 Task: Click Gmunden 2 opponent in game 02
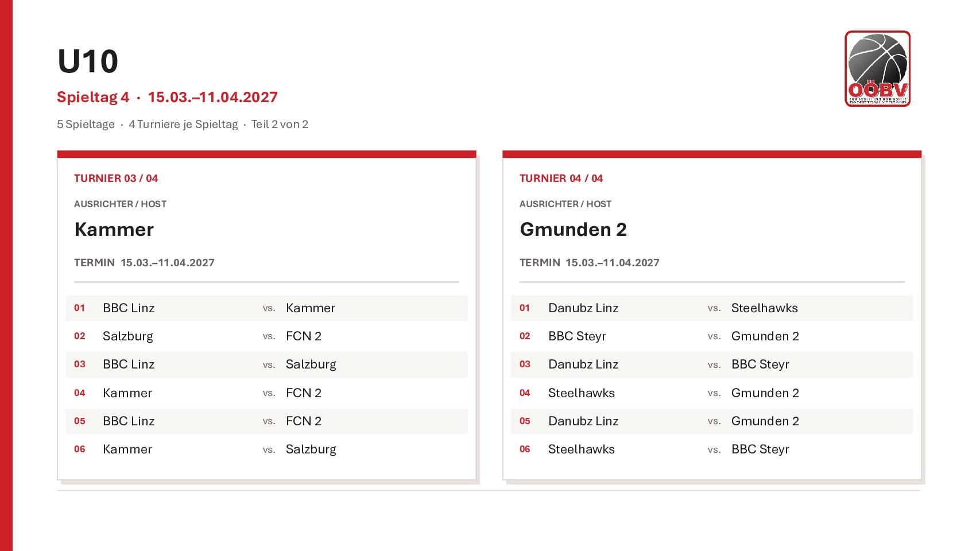[765, 336]
